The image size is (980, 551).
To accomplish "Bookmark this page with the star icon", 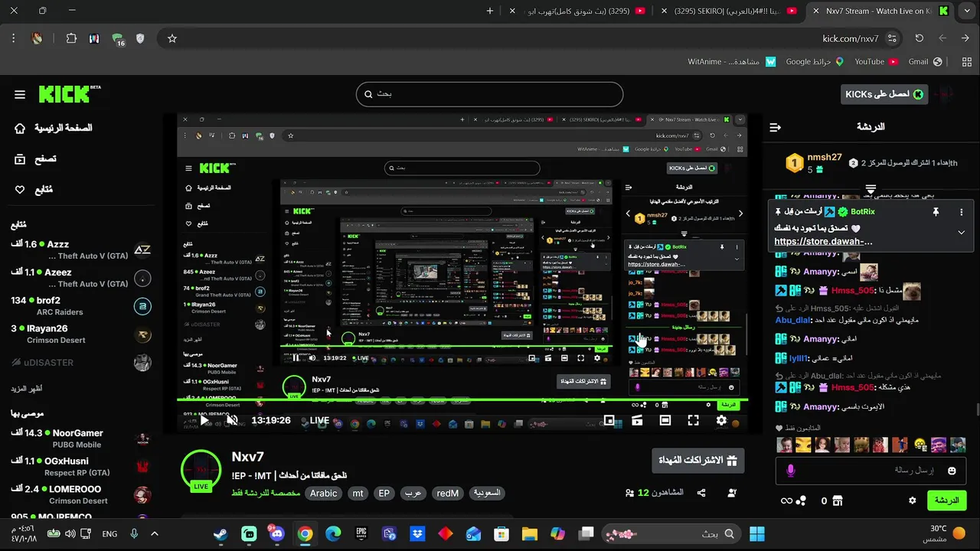I will pyautogui.click(x=172, y=38).
